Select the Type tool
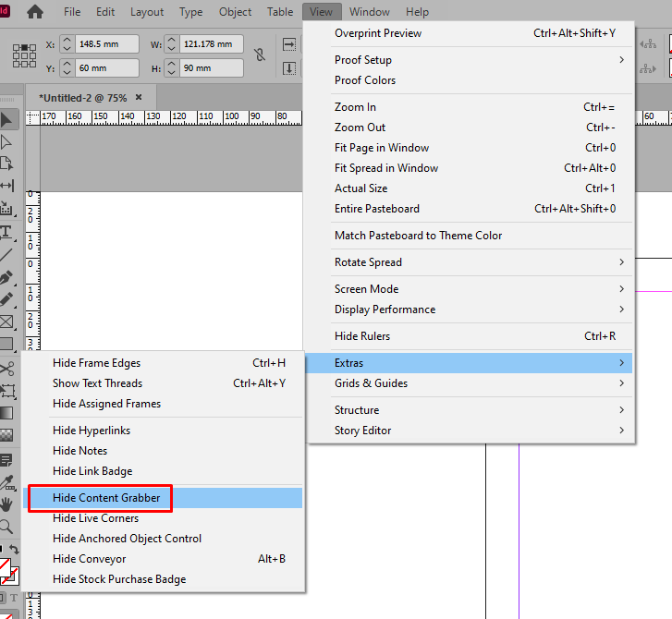Screen dimensions: 672x619 coord(6,232)
